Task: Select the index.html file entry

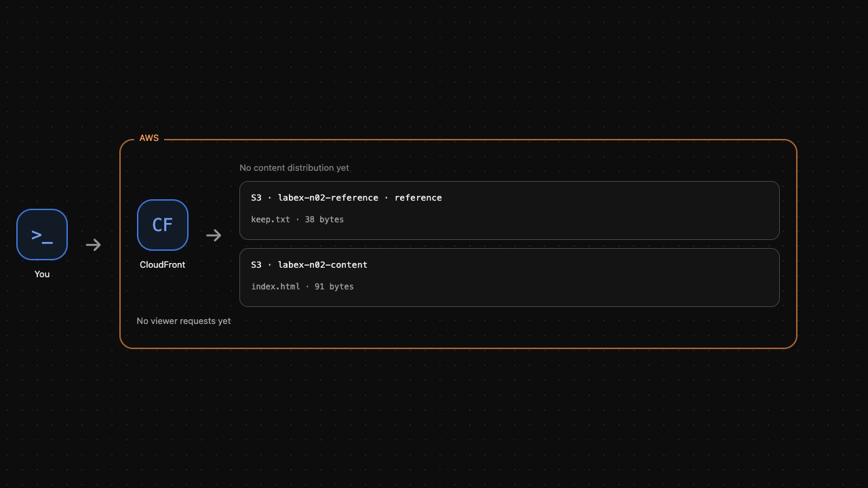Action: click(x=275, y=287)
